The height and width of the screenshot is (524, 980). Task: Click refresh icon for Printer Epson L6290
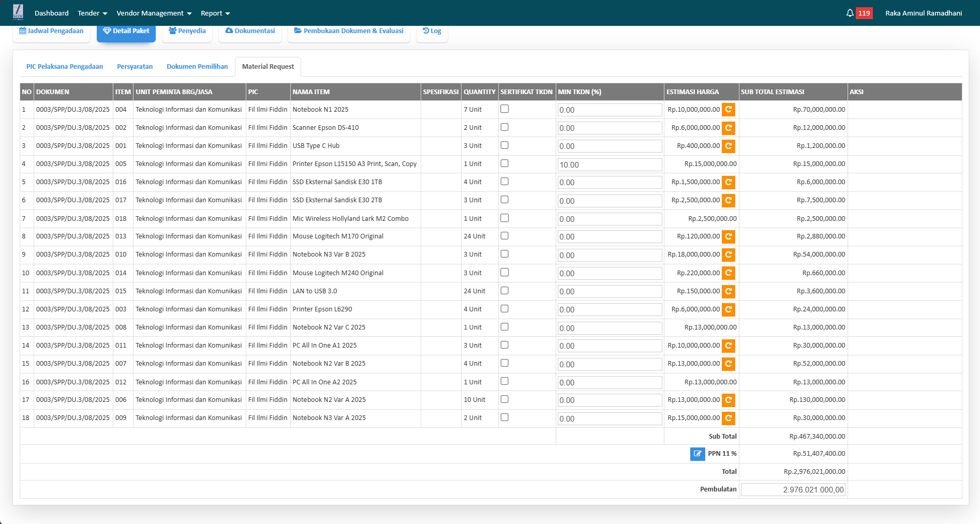pyautogui.click(x=729, y=309)
